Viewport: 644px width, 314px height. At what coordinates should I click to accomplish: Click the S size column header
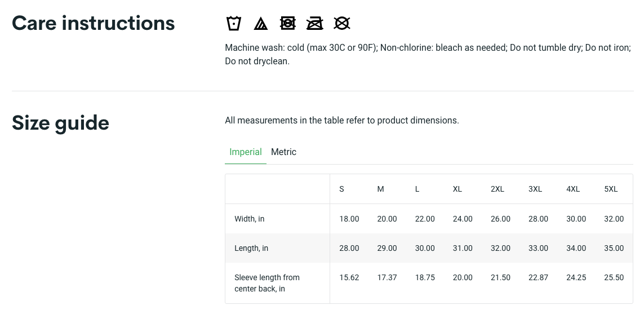click(341, 189)
